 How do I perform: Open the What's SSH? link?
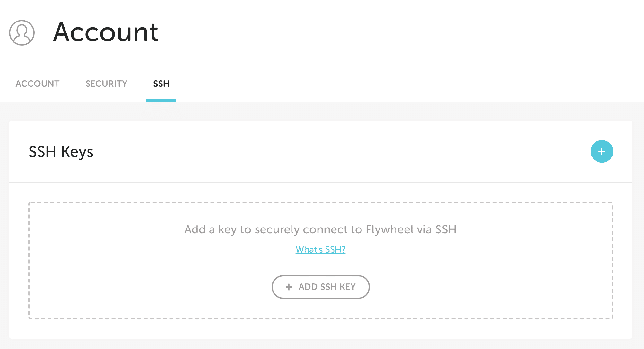320,250
